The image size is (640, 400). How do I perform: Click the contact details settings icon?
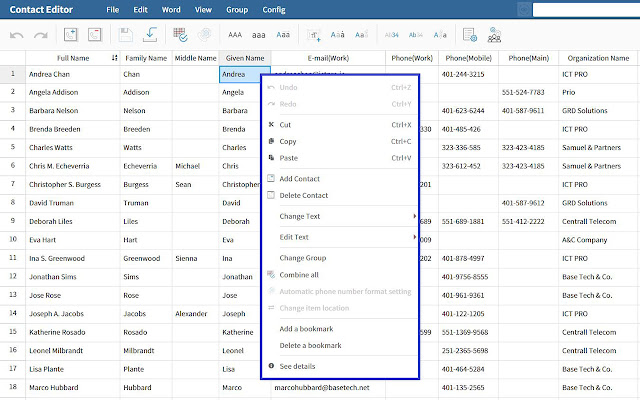(x=469, y=35)
